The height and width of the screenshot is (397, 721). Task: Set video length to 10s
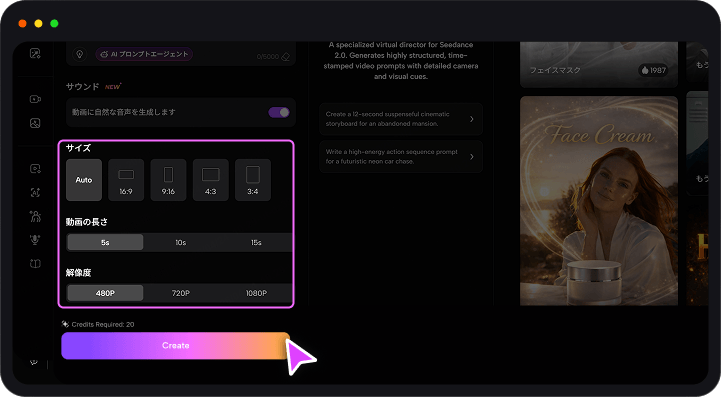tap(181, 242)
